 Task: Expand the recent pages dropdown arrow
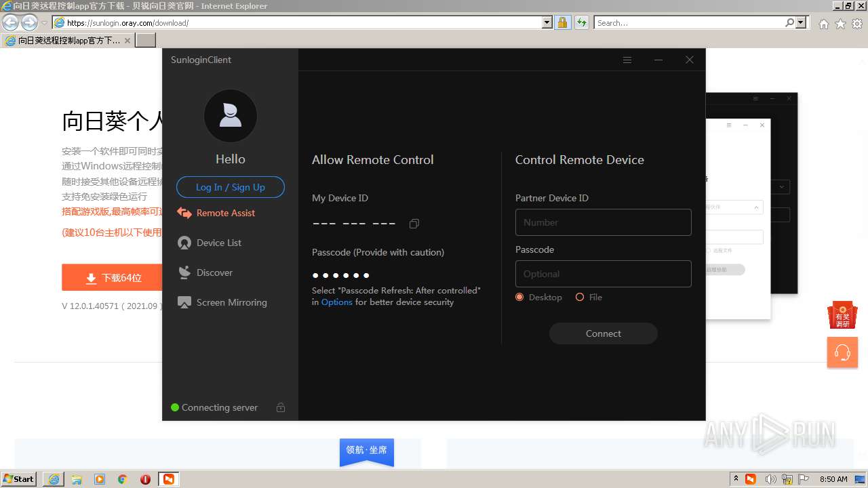[44, 23]
